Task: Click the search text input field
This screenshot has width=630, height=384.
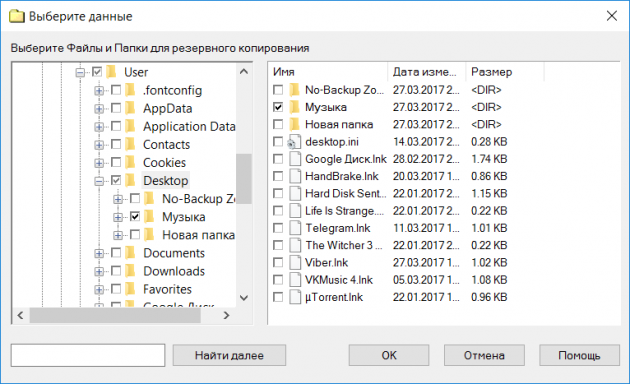Action: click(88, 355)
